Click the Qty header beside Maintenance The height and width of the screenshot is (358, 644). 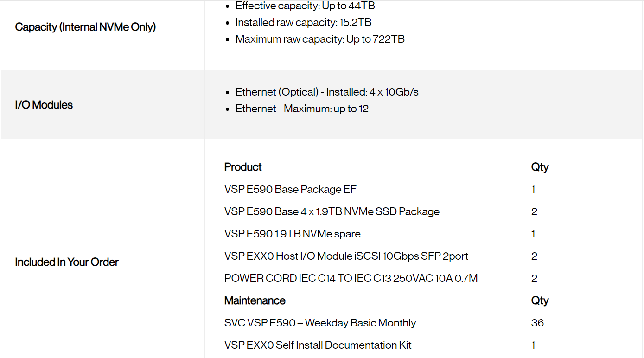point(540,300)
